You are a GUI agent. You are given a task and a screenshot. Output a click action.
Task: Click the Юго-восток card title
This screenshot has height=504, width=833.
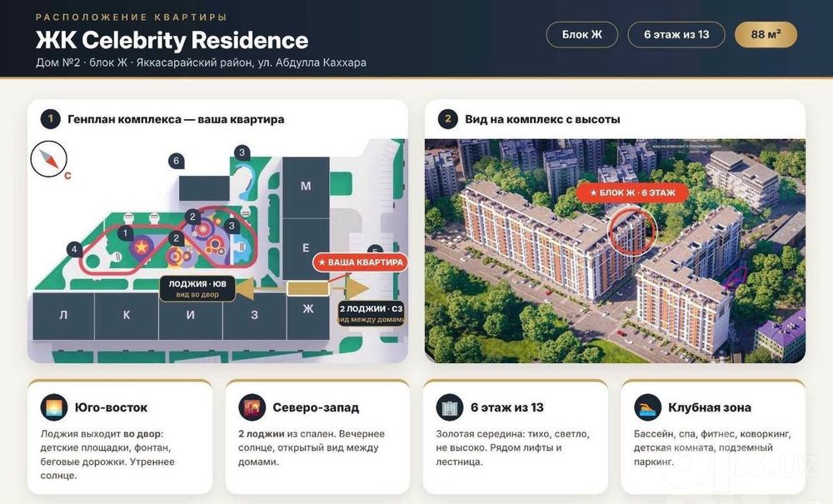coord(111,408)
